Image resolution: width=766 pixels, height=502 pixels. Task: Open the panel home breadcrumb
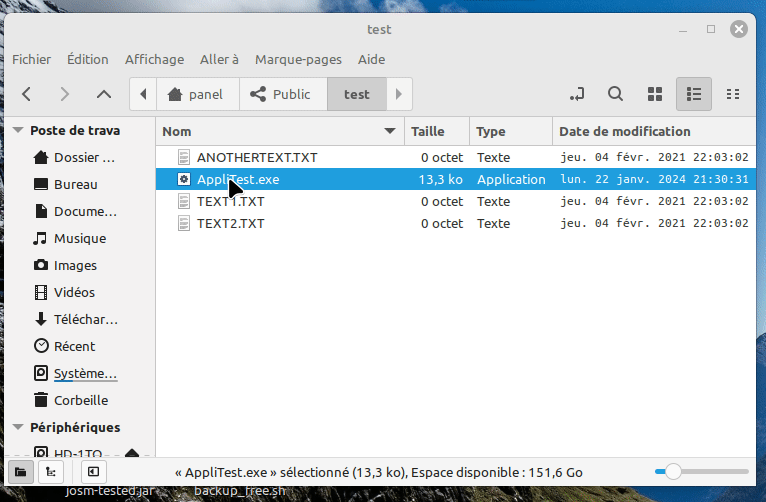click(x=198, y=94)
